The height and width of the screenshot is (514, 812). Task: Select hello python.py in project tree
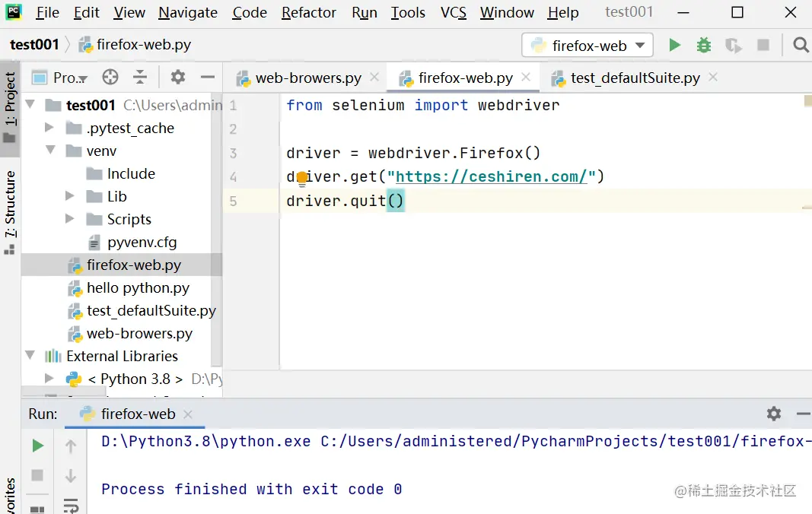click(x=129, y=288)
